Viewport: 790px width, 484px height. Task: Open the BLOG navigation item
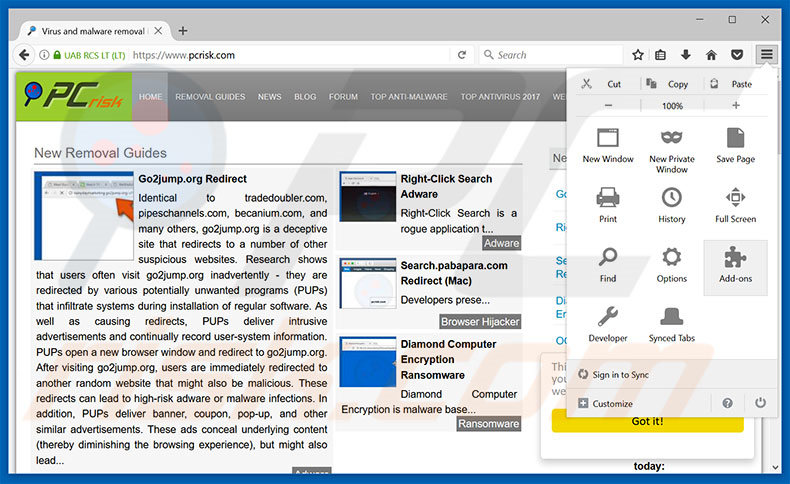pyautogui.click(x=305, y=97)
